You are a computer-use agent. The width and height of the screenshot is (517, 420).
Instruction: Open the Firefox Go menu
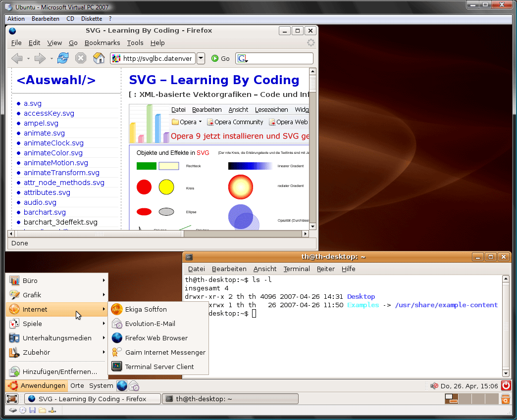click(73, 43)
